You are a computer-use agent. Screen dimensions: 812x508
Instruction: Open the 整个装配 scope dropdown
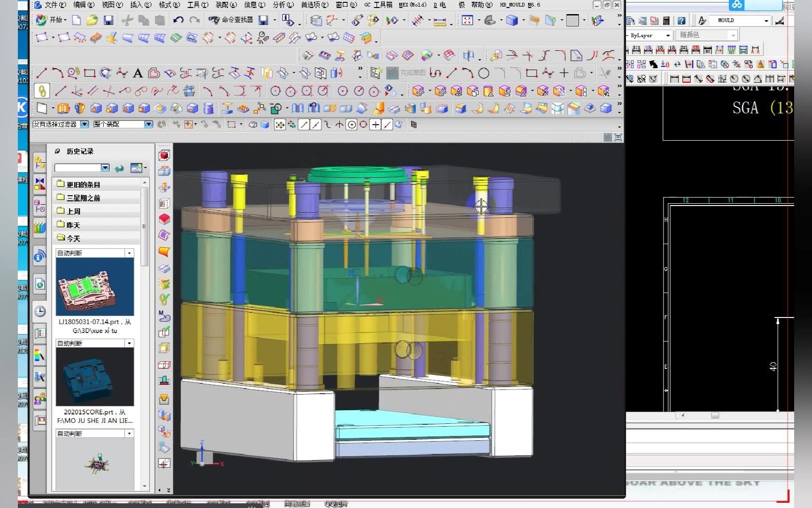pos(123,124)
